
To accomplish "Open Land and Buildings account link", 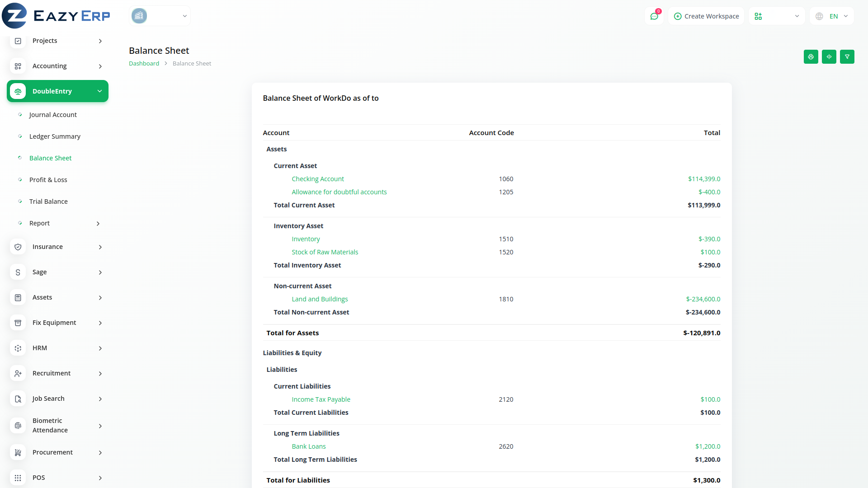I will 320,299.
